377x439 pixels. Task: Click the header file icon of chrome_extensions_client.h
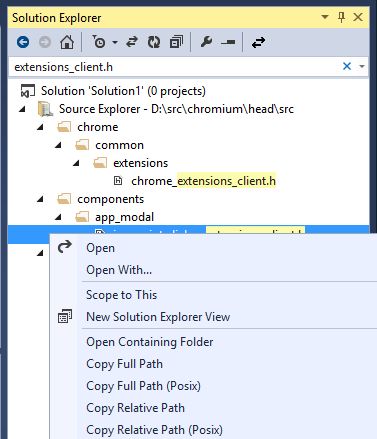coord(118,181)
